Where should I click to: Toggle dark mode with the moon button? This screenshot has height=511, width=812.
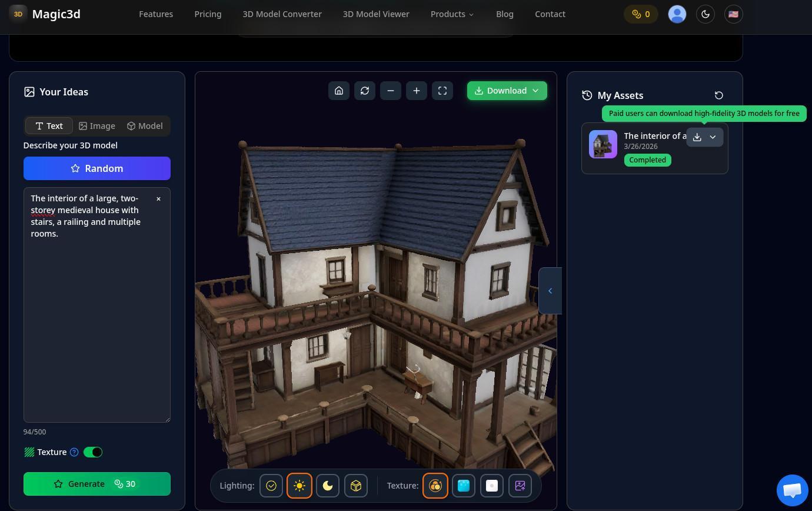click(705, 14)
